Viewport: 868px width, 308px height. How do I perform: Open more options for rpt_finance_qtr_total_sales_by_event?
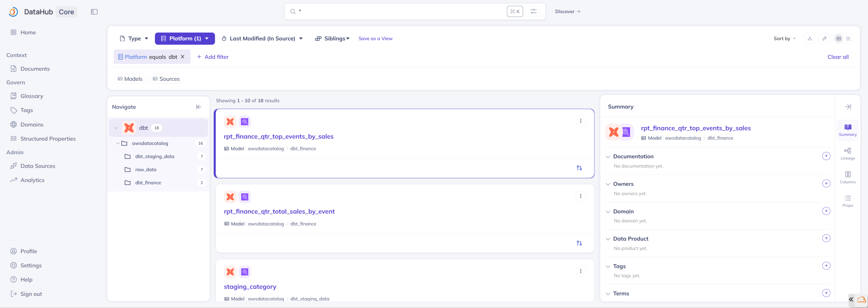tap(580, 196)
